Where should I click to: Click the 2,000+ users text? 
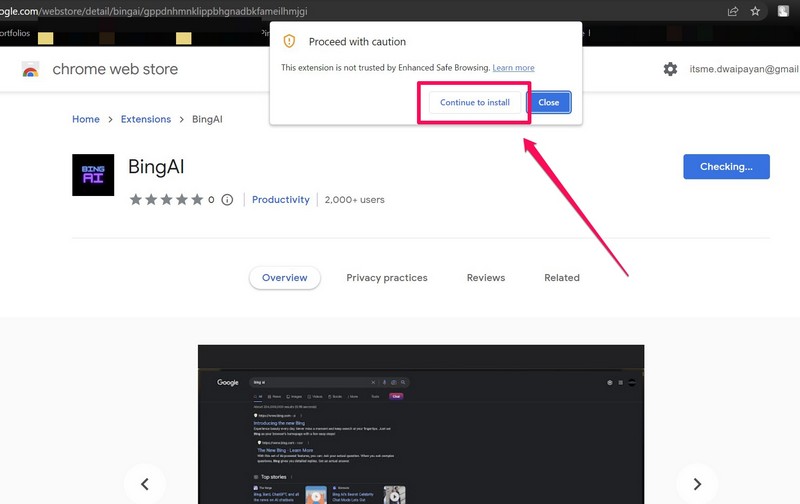[x=355, y=200]
